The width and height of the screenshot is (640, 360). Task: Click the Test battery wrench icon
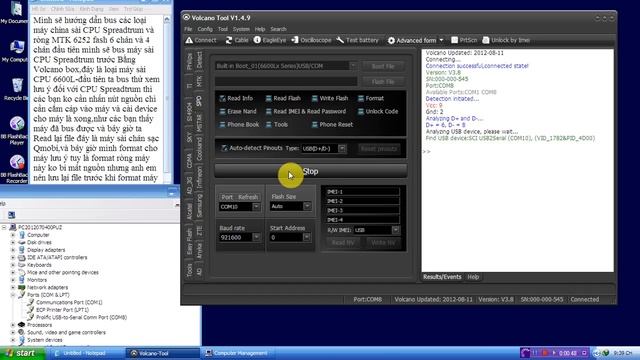[x=340, y=40]
